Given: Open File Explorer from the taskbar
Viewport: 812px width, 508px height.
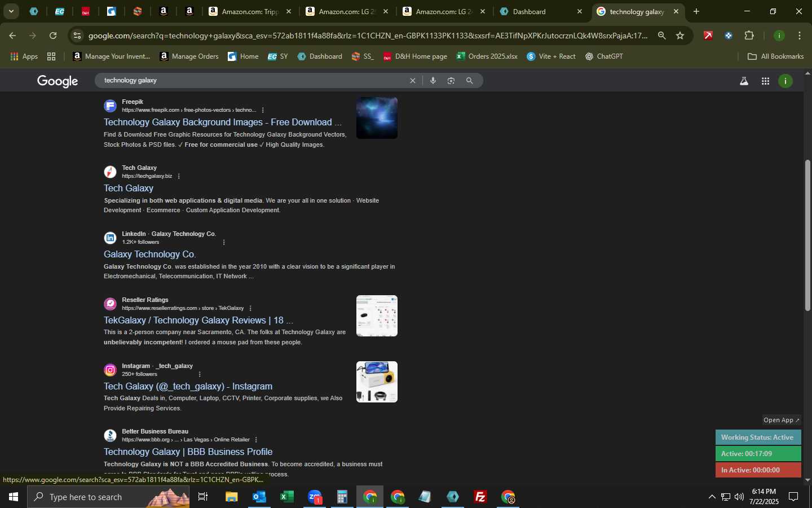Looking at the screenshot, I should 232,497.
